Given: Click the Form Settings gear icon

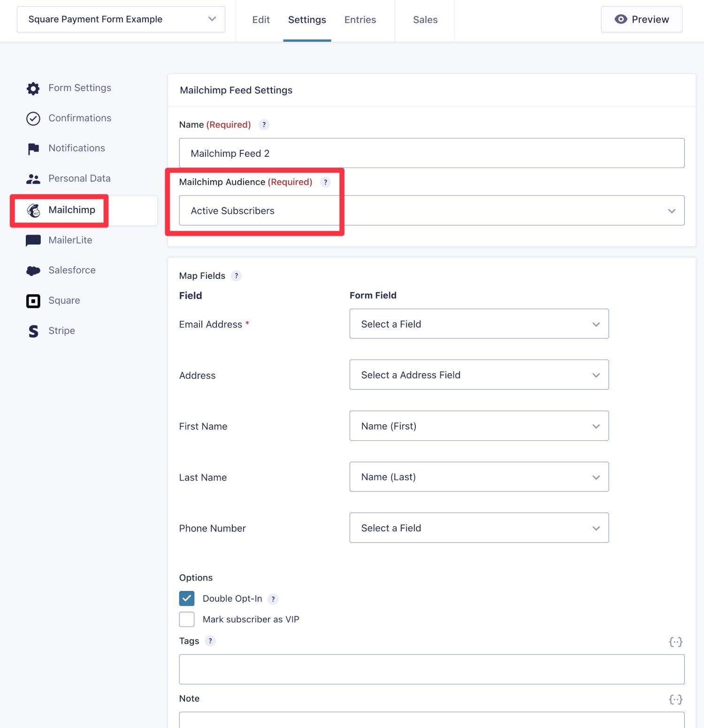Looking at the screenshot, I should click(33, 88).
